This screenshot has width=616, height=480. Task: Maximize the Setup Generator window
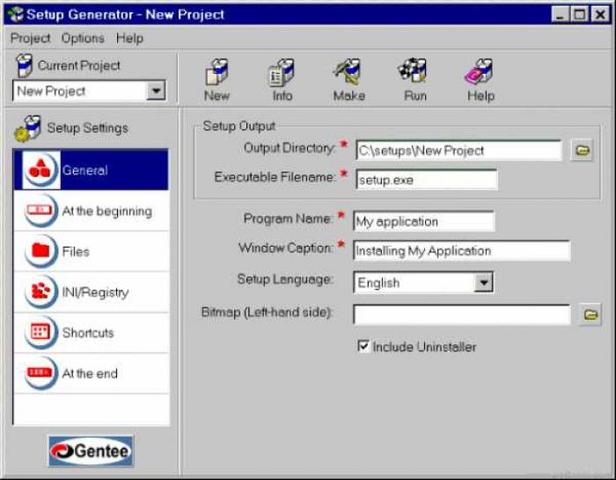579,15
